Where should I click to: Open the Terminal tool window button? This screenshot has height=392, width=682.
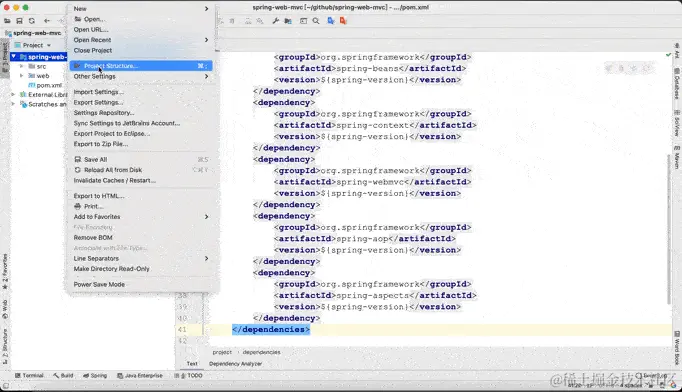(x=29, y=375)
